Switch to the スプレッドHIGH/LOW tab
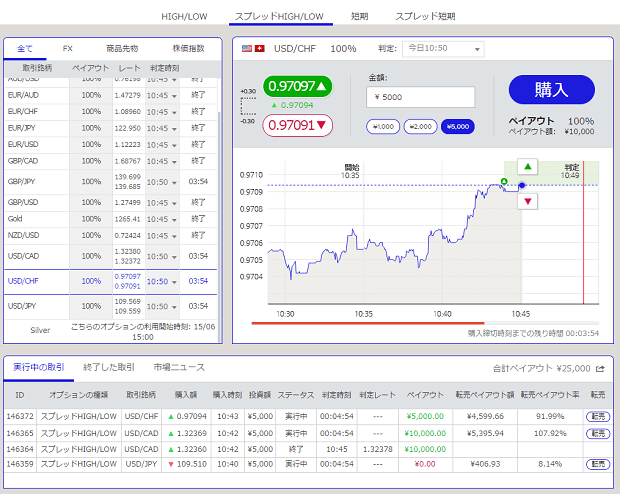The height and width of the screenshot is (494, 620). pyautogui.click(x=279, y=17)
